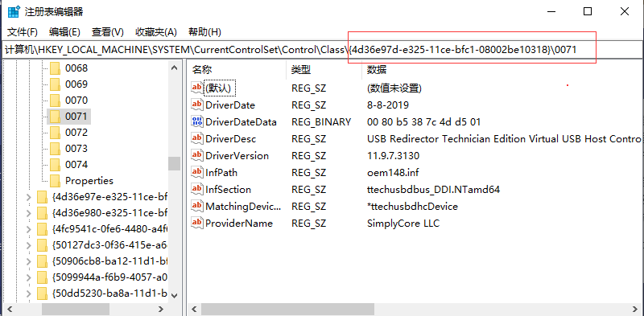This screenshot has height=316, width=644.
Task: Expand the {4d36e980-e325-11ce tree node
Action: [28, 213]
